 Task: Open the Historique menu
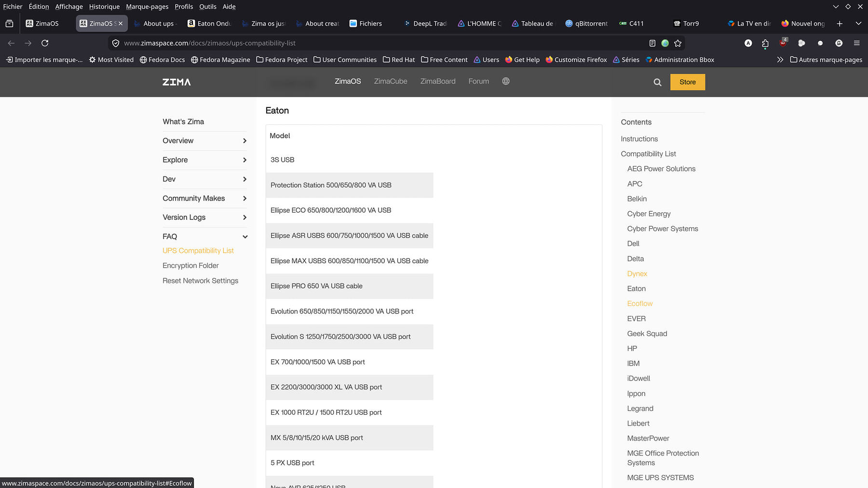pos(104,7)
